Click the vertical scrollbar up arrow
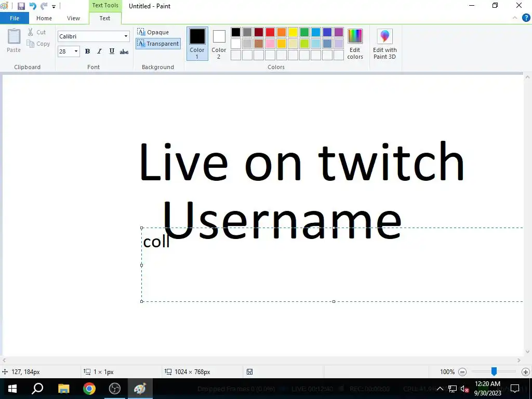 (527, 77)
